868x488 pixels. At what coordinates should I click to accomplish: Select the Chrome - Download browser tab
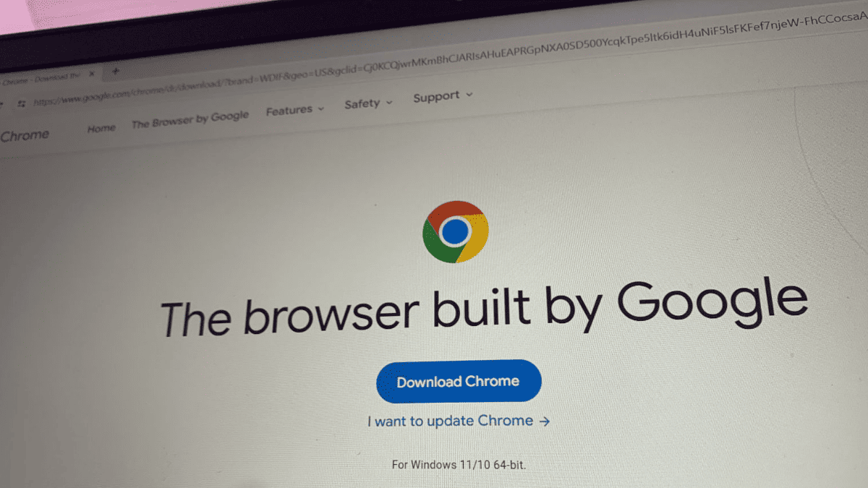[x=40, y=78]
